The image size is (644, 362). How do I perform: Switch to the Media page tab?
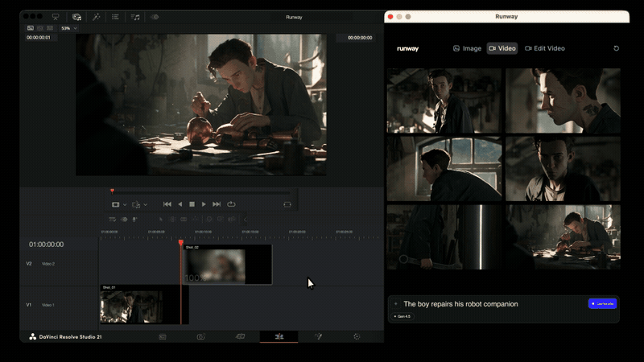click(163, 337)
